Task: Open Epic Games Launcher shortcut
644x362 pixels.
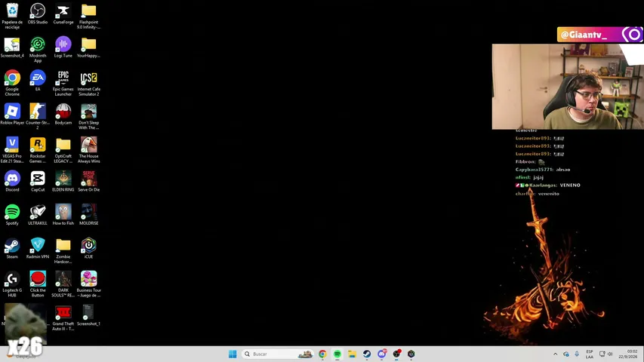Action: point(63,83)
